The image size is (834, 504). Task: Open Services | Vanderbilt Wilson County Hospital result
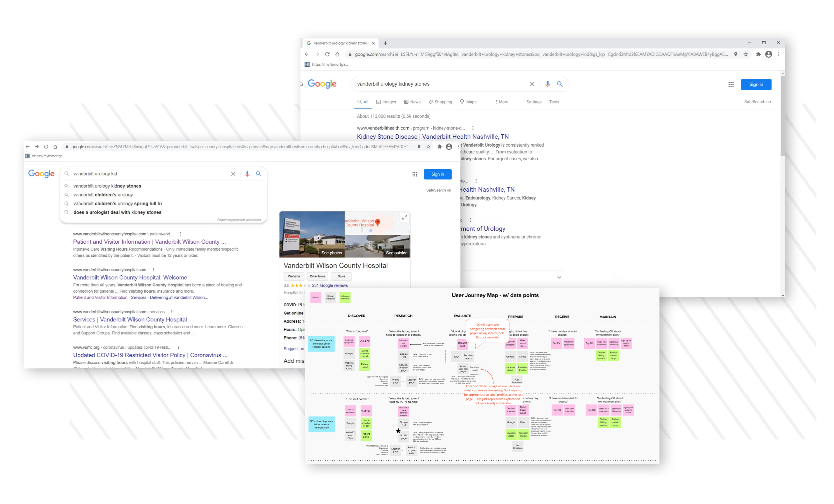(130, 319)
